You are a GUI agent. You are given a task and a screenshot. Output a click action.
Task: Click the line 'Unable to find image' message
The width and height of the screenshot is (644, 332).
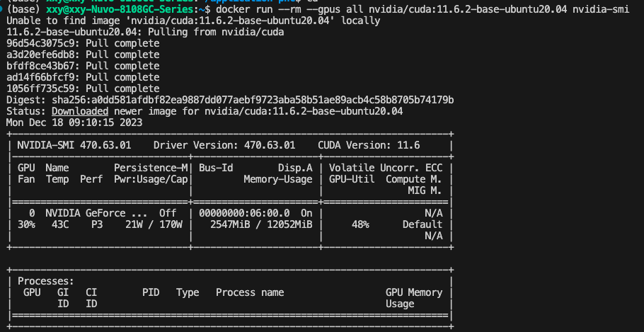(193, 21)
